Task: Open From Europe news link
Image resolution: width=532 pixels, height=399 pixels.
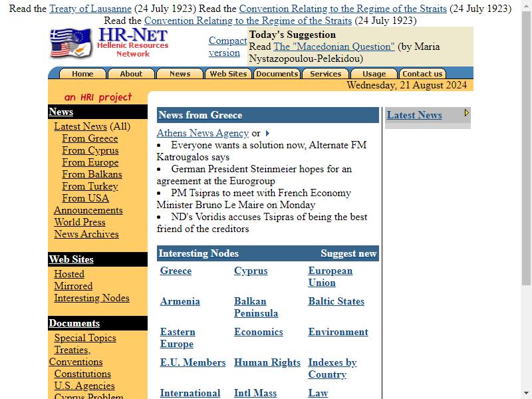Action: coord(90,162)
